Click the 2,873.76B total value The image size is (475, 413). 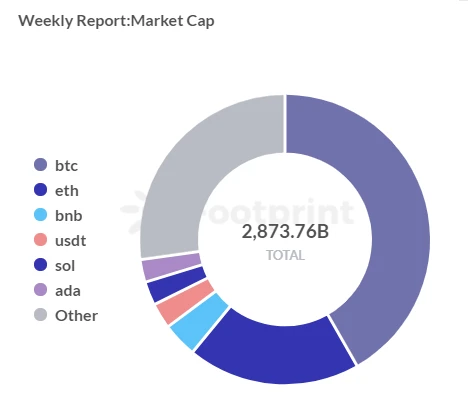(x=285, y=232)
